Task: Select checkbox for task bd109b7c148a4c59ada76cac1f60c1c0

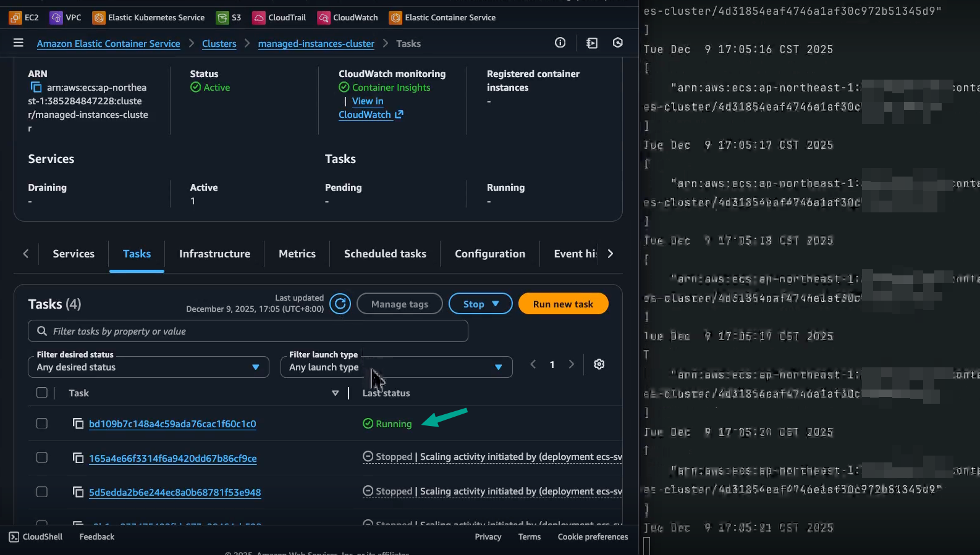Action: tap(42, 424)
